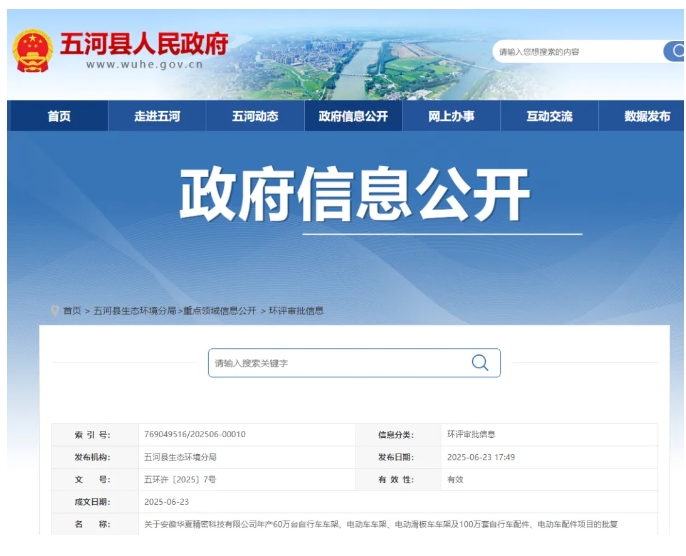Open the 五河县生态环境分局 breadcrumb link
This screenshot has height=556, width=686.
[135, 311]
